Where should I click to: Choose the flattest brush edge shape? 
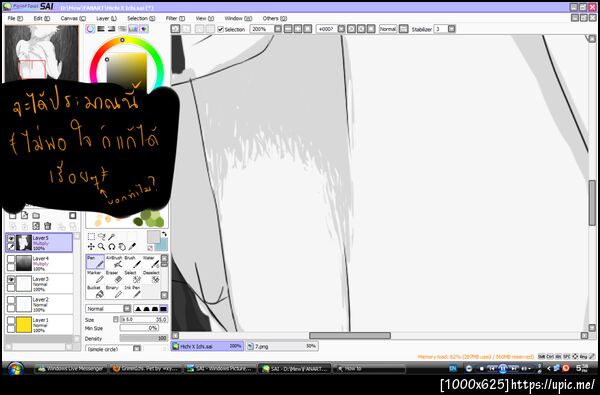coord(163,308)
